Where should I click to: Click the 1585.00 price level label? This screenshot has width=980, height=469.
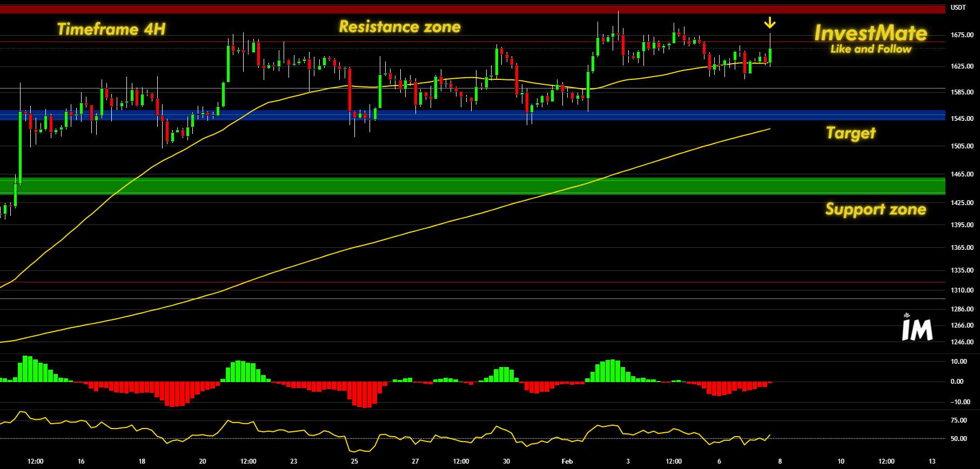(962, 92)
